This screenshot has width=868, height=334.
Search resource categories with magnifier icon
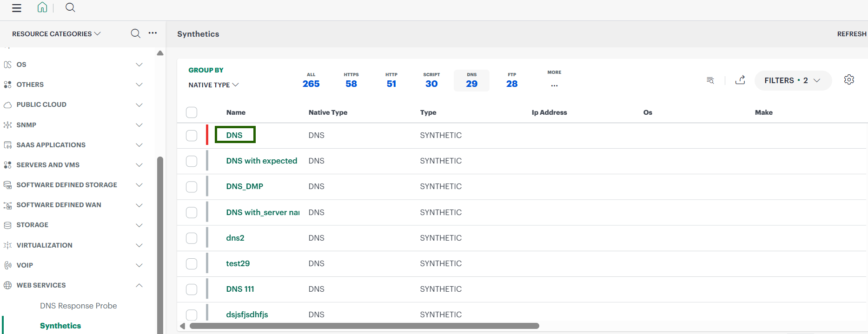pyautogui.click(x=135, y=33)
